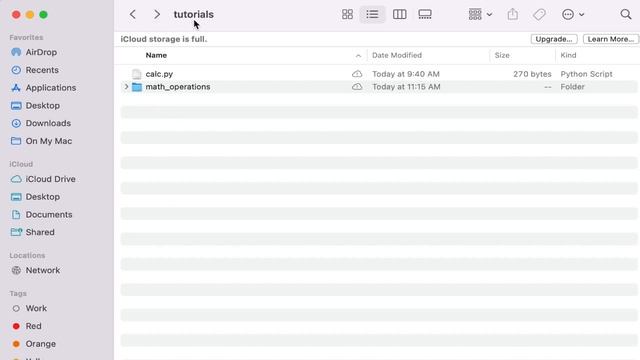Screen dimensions: 640x360
Task: Sort by the Size column header
Action: [x=502, y=55]
